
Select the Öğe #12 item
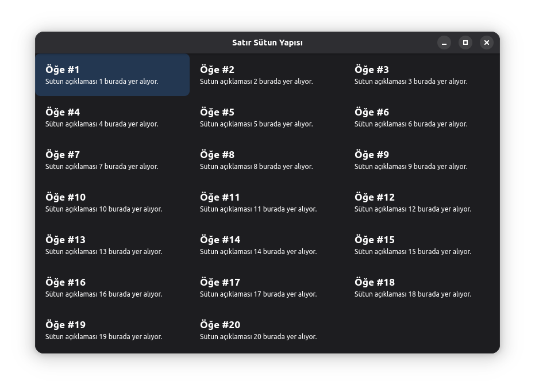(x=421, y=203)
